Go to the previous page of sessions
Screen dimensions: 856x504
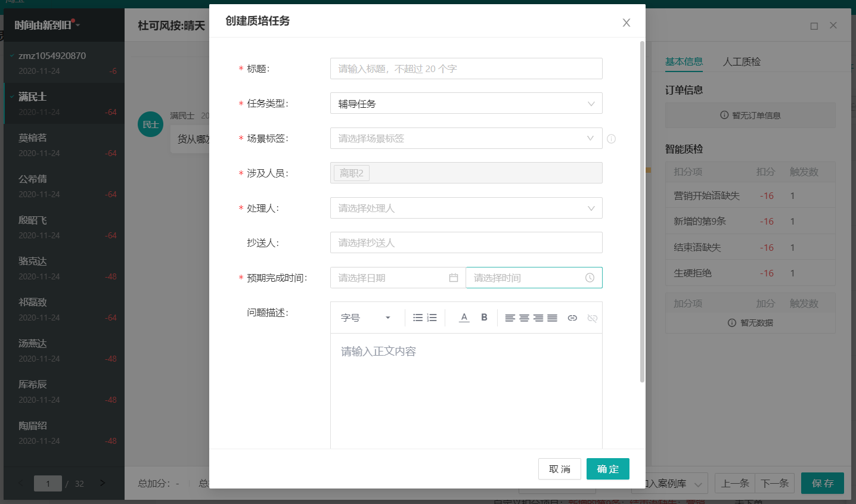click(21, 483)
